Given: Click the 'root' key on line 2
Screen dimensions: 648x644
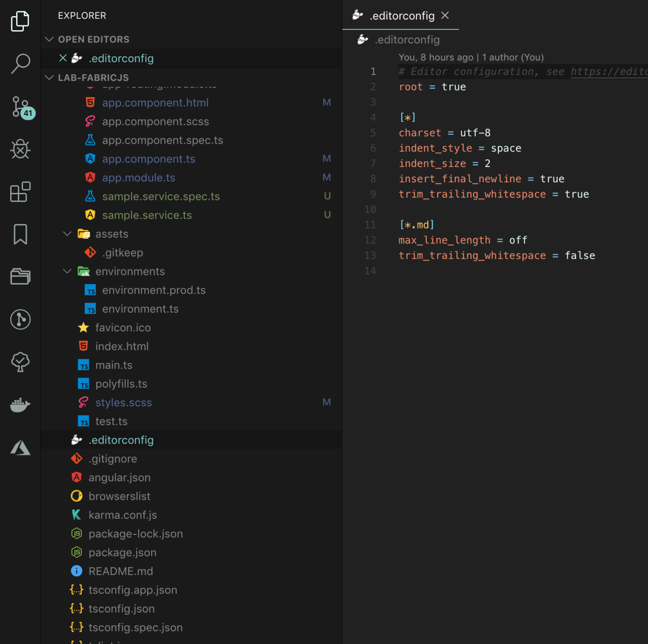Looking at the screenshot, I should [x=410, y=86].
